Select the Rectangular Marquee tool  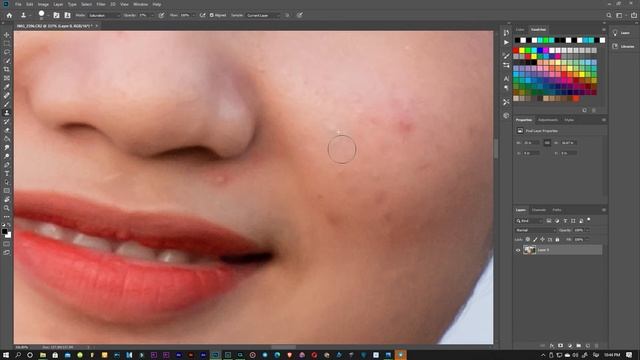(x=7, y=43)
